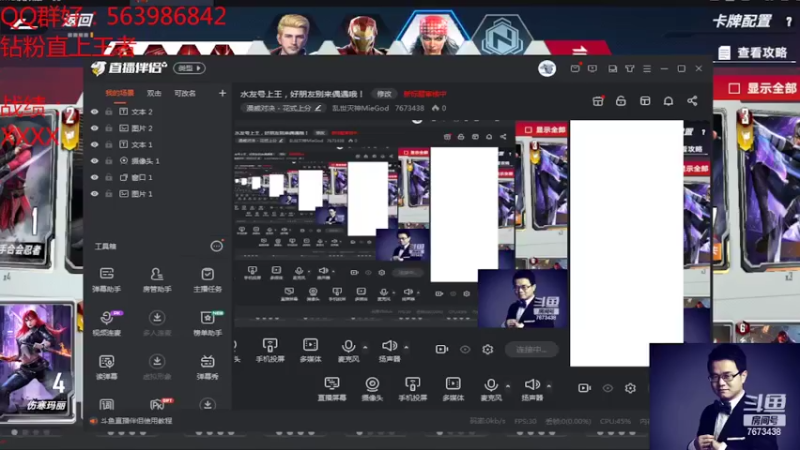Viewport: 800px width, 450px height.
Task: Add 摄像头 source in bottom-most toolbar
Action: pyautogui.click(x=372, y=389)
